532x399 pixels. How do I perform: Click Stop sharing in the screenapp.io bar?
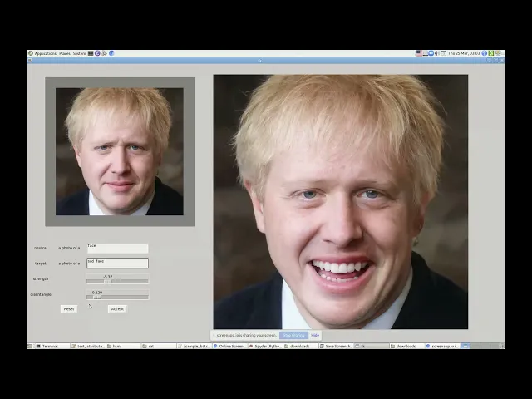293,335
